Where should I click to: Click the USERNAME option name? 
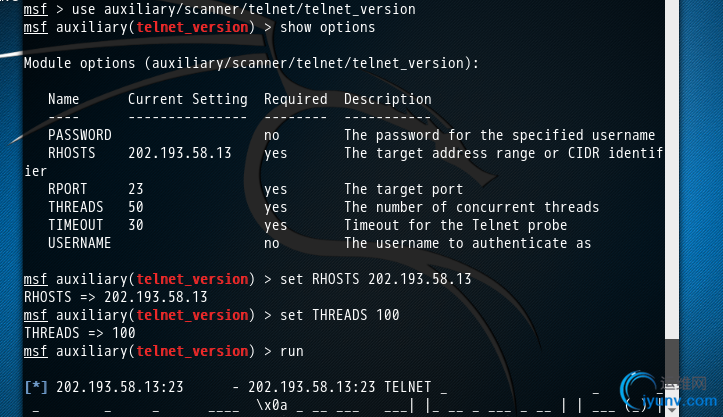point(80,243)
